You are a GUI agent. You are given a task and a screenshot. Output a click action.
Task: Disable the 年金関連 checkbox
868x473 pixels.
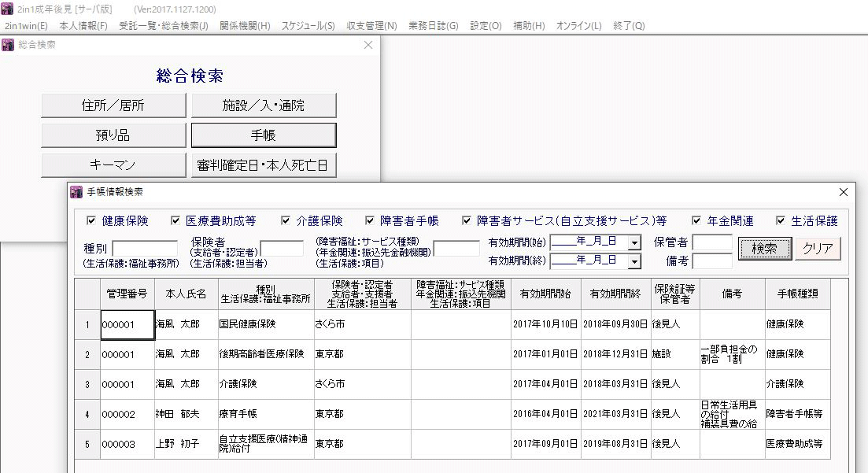coord(696,221)
